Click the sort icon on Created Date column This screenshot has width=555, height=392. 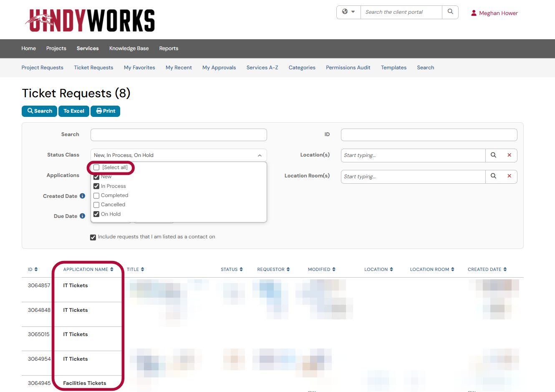click(x=505, y=269)
